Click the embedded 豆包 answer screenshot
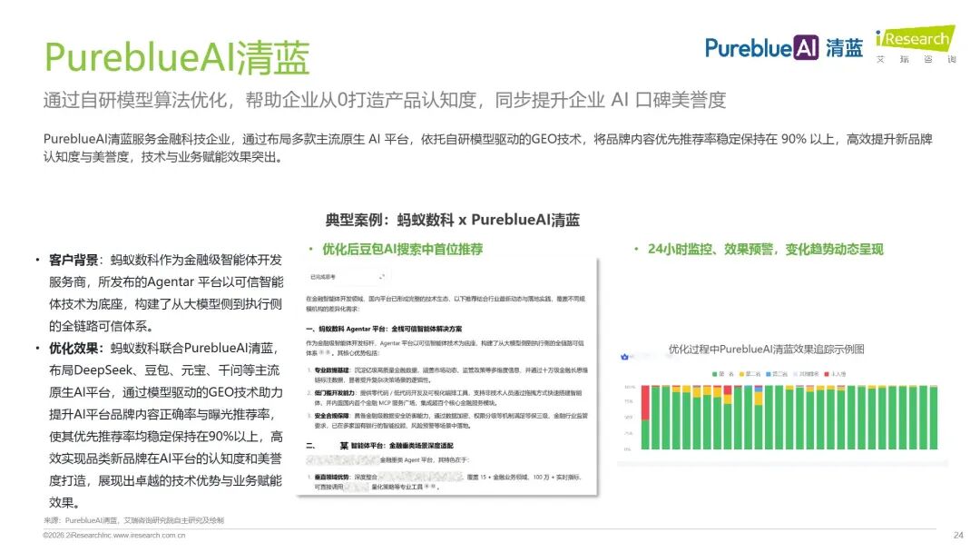Viewport: 980px width, 552px height. click(x=447, y=378)
